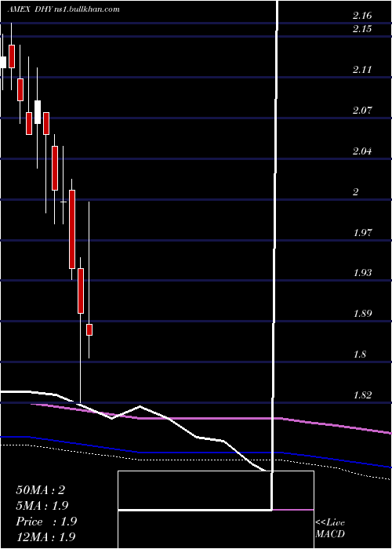Click the '<<Live MACD' label
This screenshot has height=549, width=392.
(330, 529)
